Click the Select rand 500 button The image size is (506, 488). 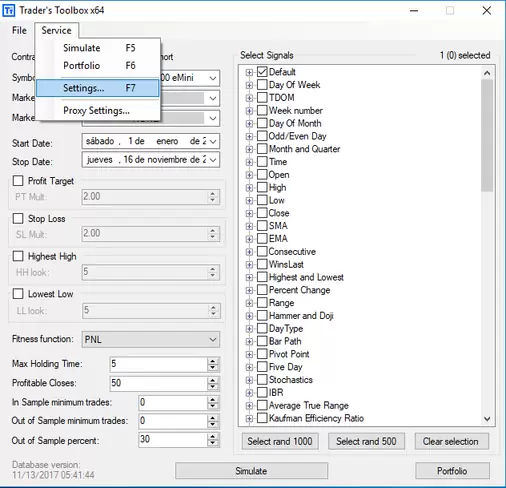tap(366, 441)
